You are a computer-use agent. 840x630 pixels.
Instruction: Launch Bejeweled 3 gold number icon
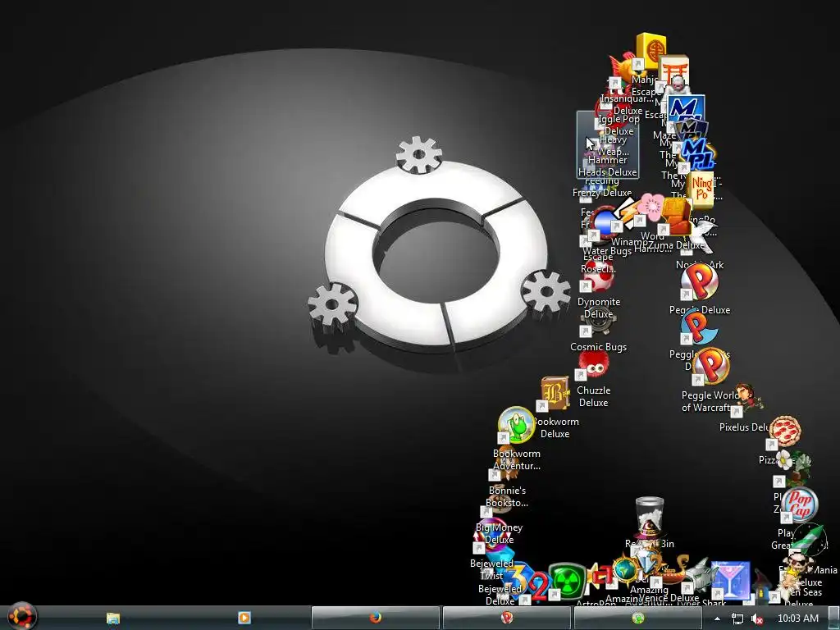pos(518,577)
